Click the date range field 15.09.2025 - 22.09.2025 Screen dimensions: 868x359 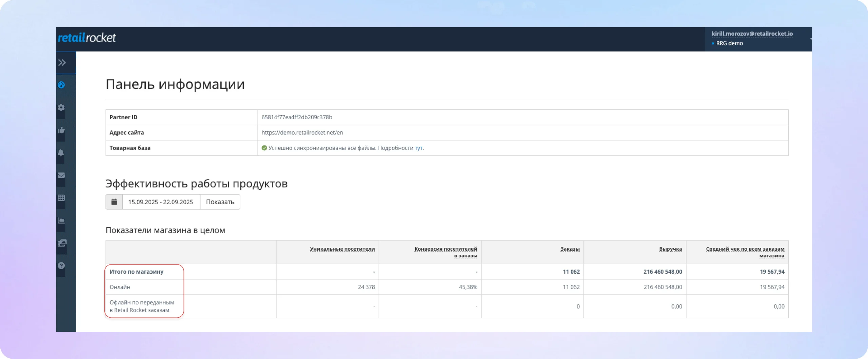click(161, 202)
